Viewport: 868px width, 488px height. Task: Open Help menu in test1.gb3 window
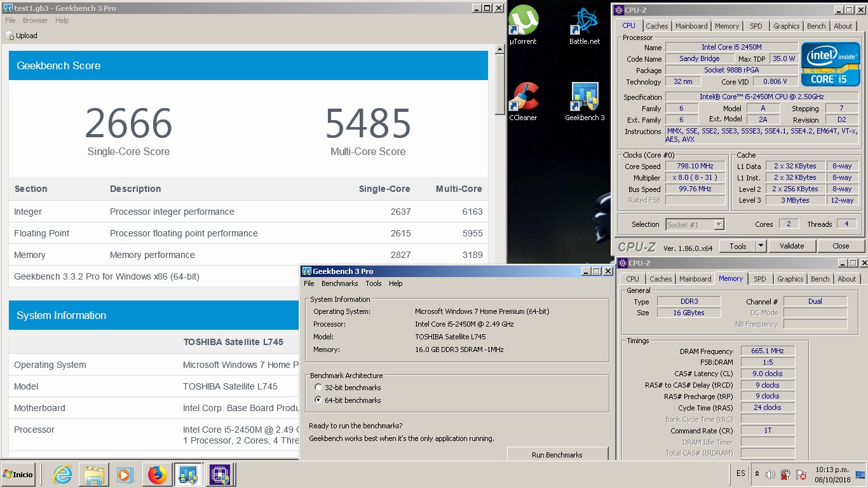pyautogui.click(x=62, y=20)
